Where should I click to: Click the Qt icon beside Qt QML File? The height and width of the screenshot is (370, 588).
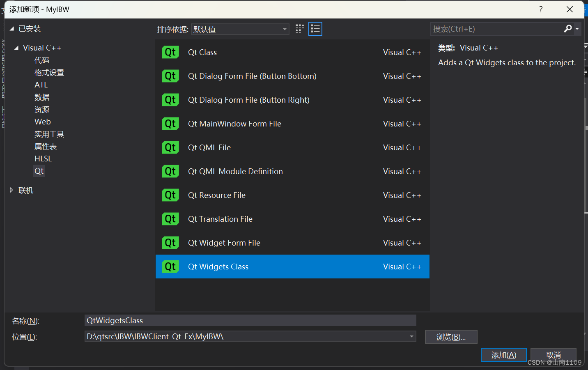click(170, 147)
